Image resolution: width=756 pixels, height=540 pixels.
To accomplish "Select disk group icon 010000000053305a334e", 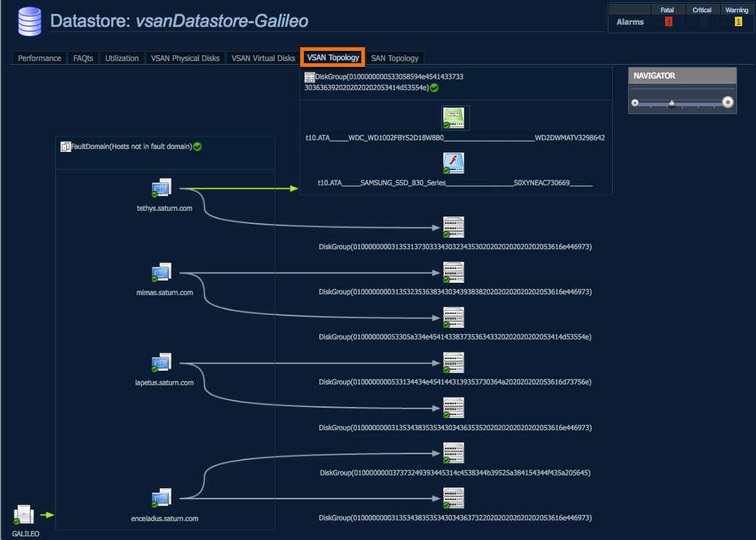I will point(454,318).
